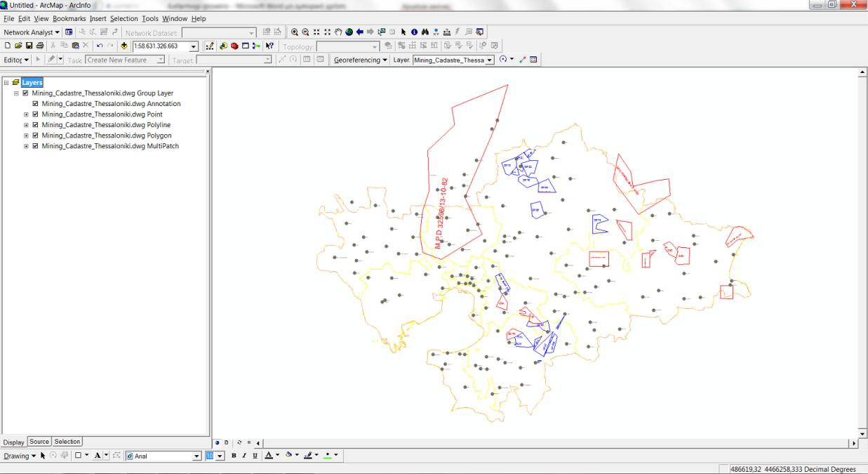Screen dimensions: 868x474
Task: Save the map document
Action: coord(29,46)
